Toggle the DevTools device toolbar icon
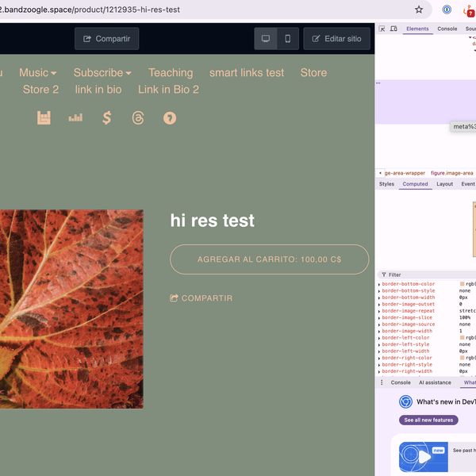This screenshot has width=476, height=476. pyautogui.click(x=393, y=29)
